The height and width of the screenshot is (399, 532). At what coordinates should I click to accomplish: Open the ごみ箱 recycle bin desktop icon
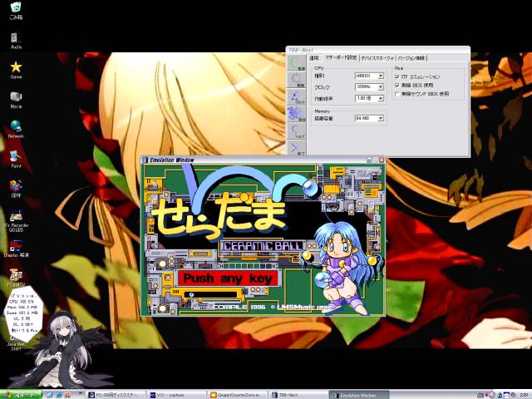(x=16, y=11)
